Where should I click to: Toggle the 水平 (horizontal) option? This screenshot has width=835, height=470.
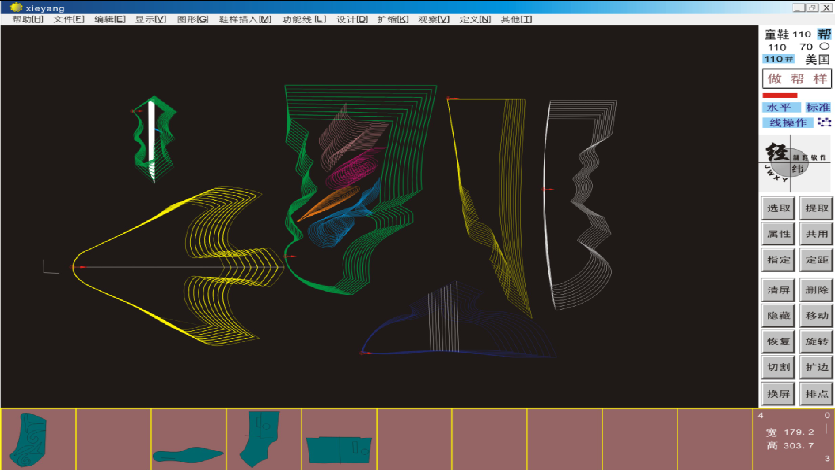(778, 107)
